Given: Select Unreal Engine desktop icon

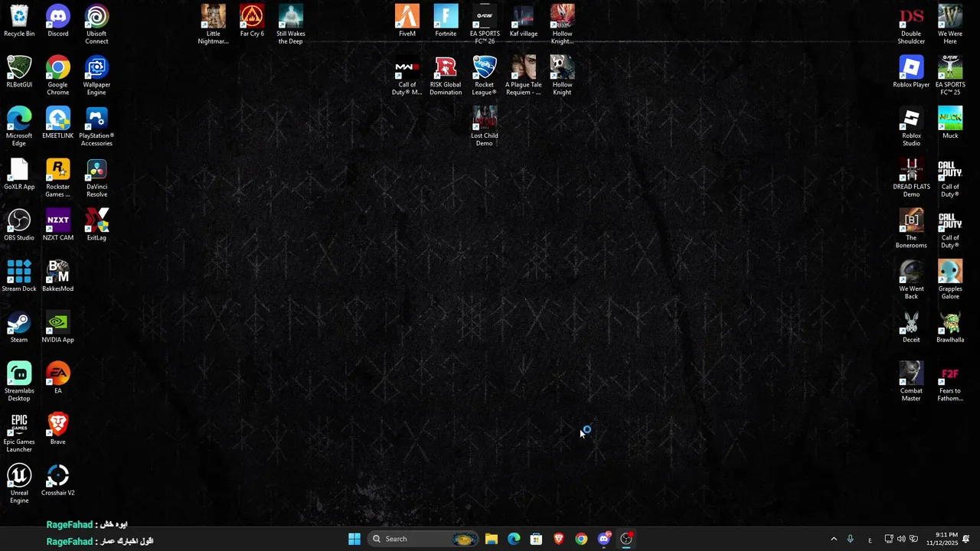Looking at the screenshot, I should (x=19, y=484).
